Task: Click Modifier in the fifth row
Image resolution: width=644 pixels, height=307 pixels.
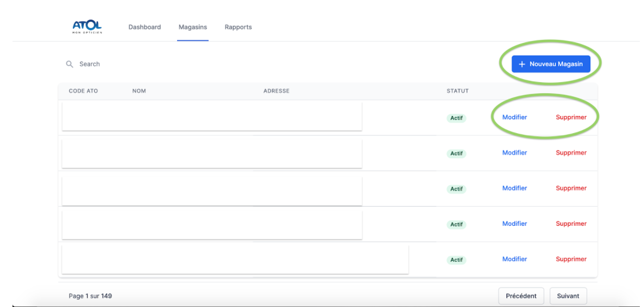Action: click(x=514, y=259)
